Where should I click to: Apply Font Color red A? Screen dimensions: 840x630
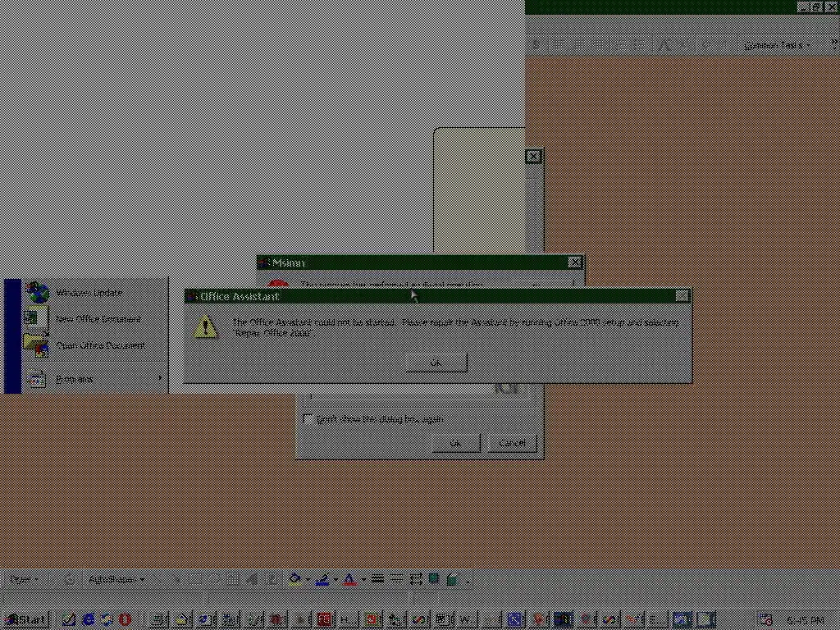(x=349, y=579)
